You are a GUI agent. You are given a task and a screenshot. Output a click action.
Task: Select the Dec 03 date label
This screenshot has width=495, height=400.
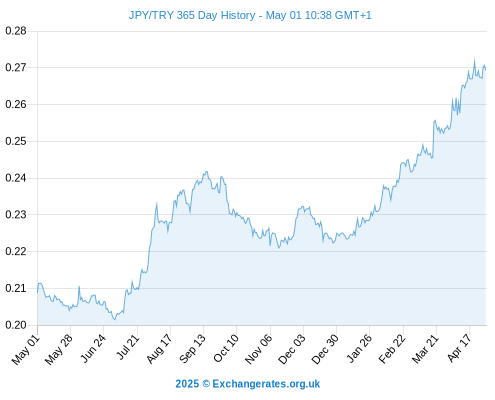point(292,349)
